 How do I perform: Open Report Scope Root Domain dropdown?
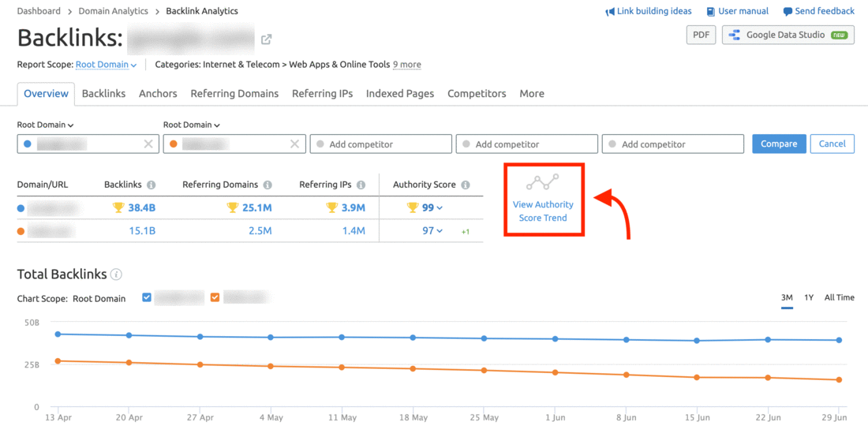coord(106,65)
